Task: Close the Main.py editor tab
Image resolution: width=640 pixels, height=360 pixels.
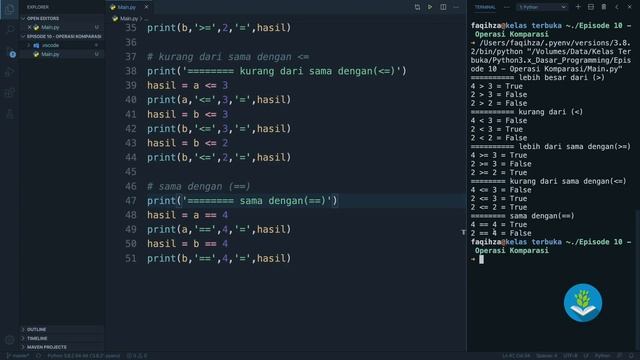Action: click(x=146, y=7)
